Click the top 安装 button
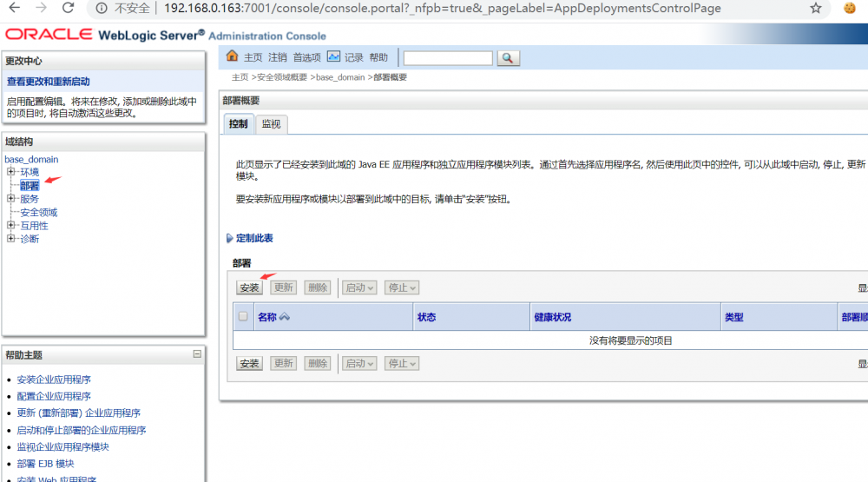 (250, 287)
